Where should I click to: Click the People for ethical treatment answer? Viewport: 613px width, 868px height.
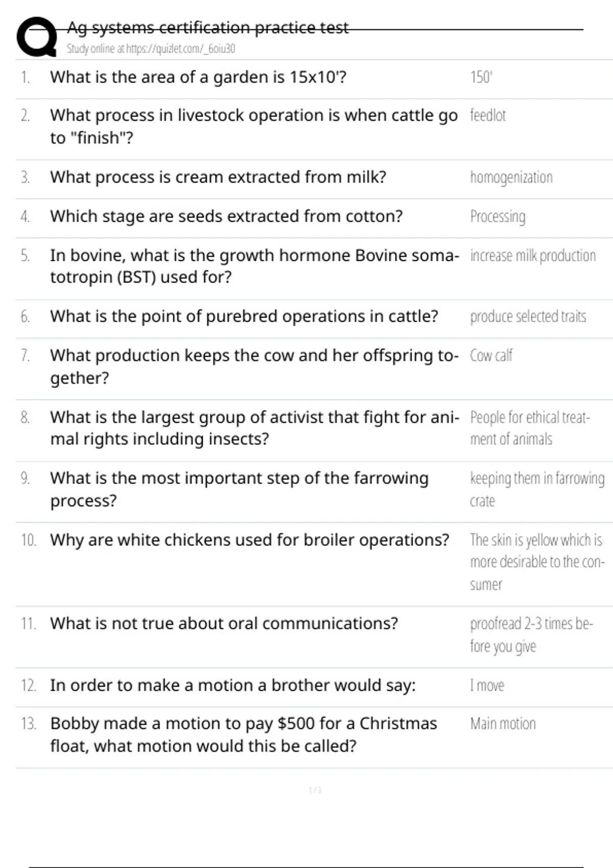click(530, 428)
